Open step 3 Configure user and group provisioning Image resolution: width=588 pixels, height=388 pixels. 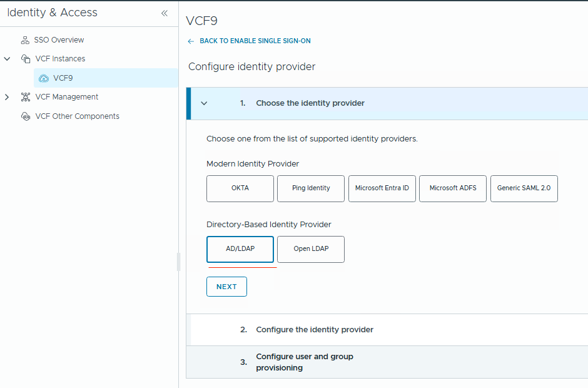pos(305,362)
